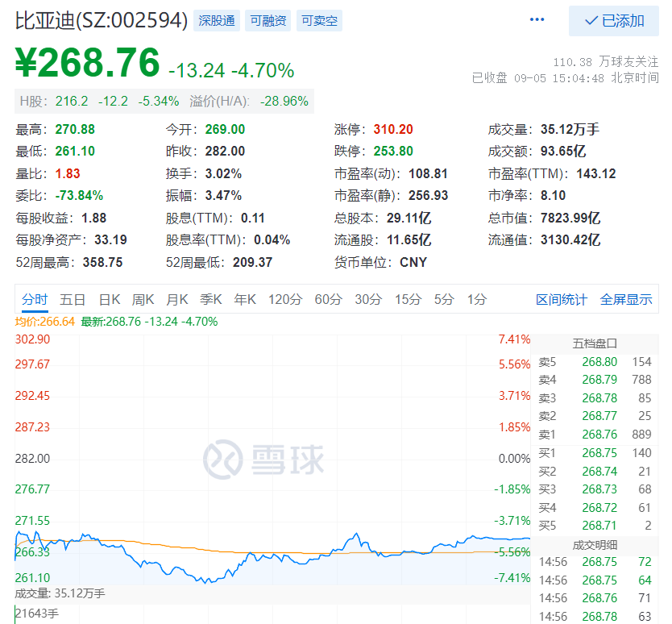Image resolution: width=672 pixels, height=624 pixels.
Task: Click the 卖5 order row at 268.80
Action: 595,362
